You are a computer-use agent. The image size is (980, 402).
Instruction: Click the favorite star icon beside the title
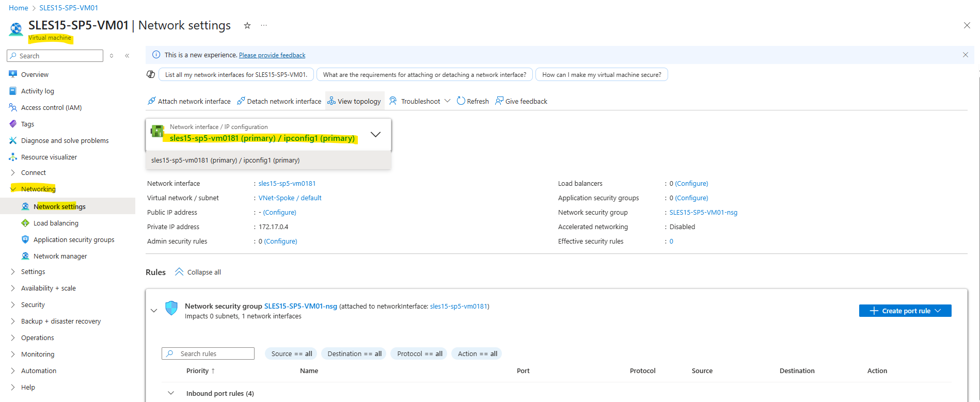tap(247, 25)
